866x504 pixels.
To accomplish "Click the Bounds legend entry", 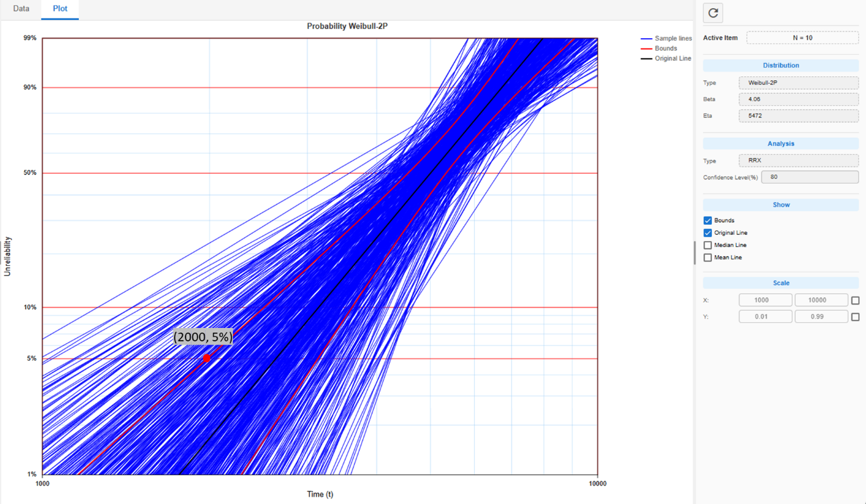I will click(x=659, y=48).
